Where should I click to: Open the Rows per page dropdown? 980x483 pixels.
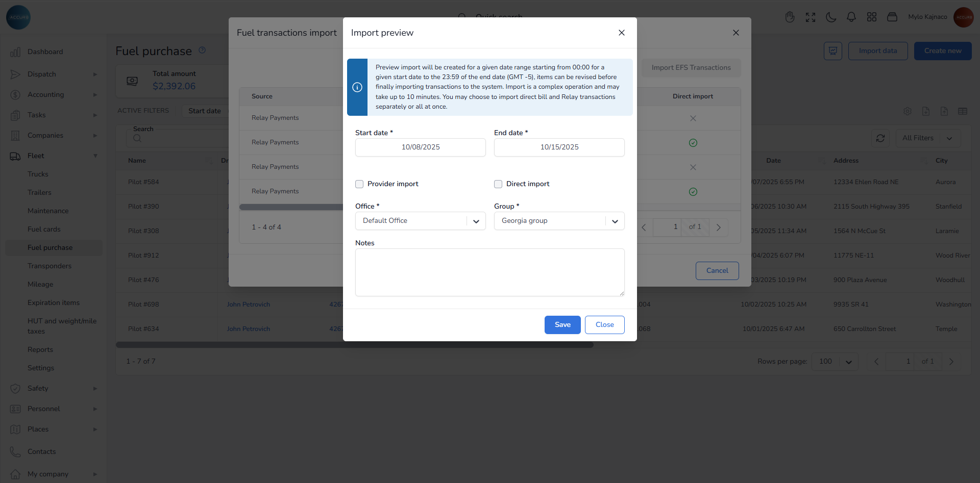tap(835, 362)
